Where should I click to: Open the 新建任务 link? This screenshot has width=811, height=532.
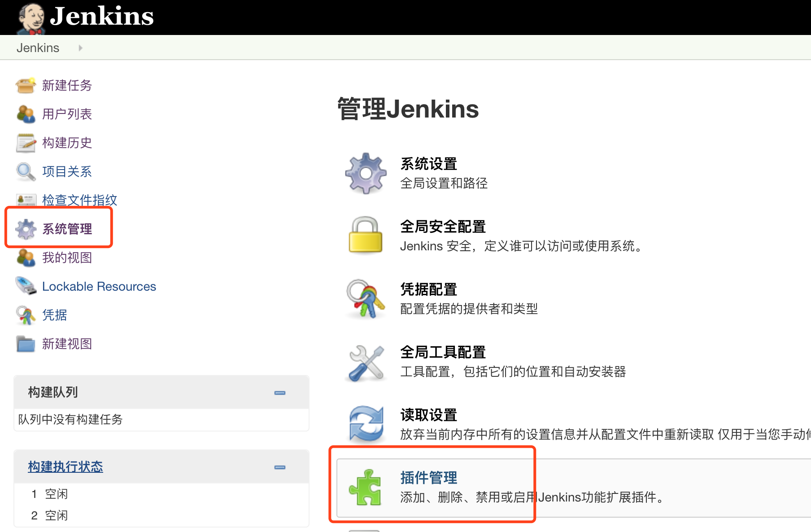click(67, 85)
